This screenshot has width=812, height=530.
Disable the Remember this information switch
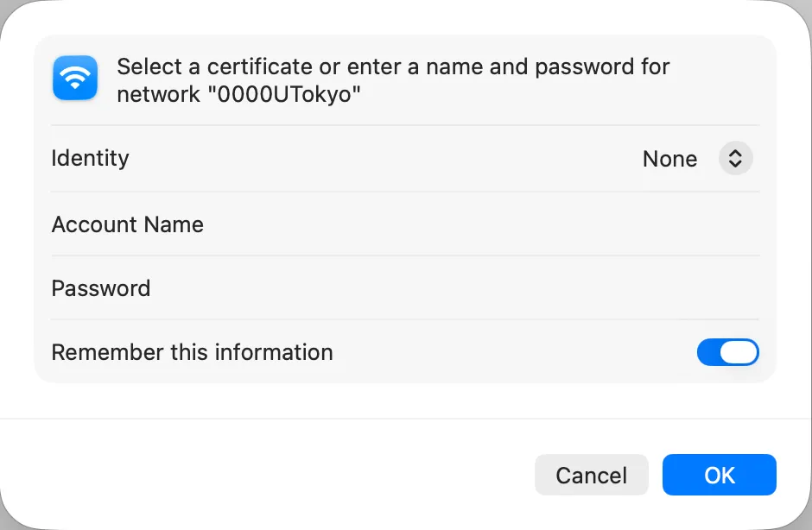click(x=727, y=352)
